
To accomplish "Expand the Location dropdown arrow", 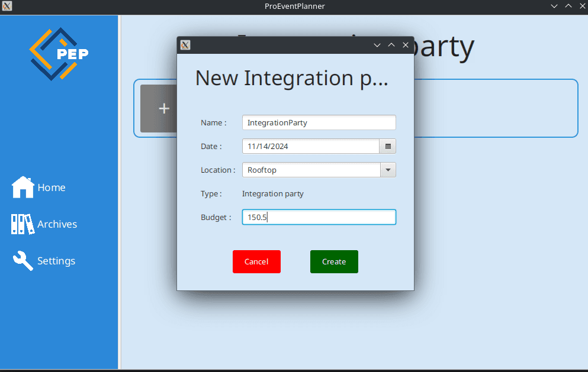I will point(388,170).
